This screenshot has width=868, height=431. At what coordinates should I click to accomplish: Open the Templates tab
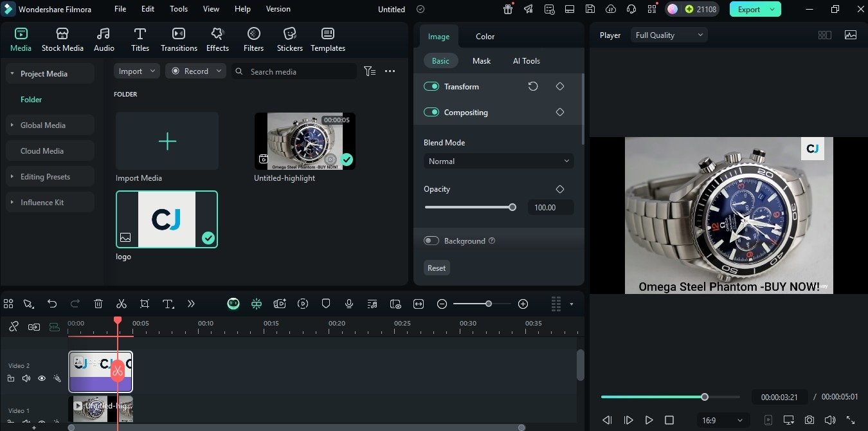tap(328, 40)
